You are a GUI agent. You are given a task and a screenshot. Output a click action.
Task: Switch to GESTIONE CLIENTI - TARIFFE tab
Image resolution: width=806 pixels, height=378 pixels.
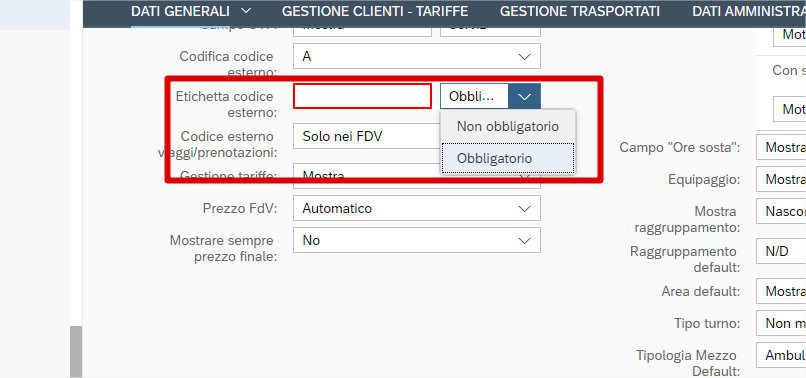coord(375,11)
